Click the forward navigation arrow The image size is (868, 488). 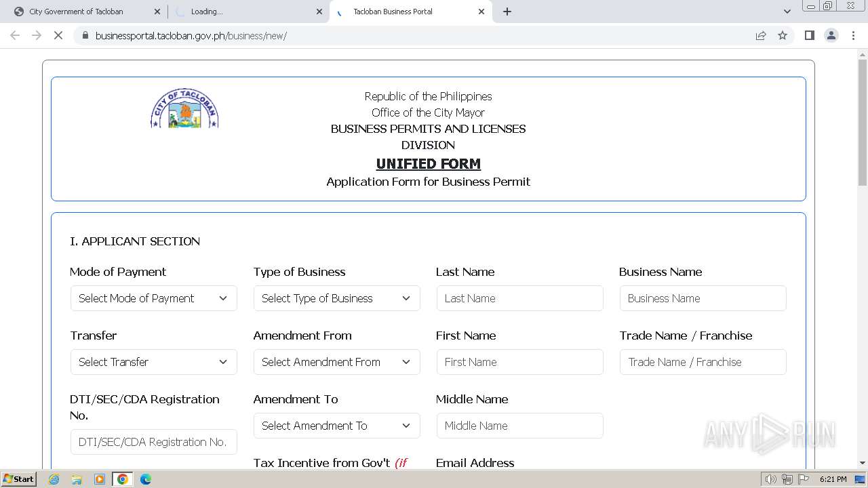pos(37,35)
